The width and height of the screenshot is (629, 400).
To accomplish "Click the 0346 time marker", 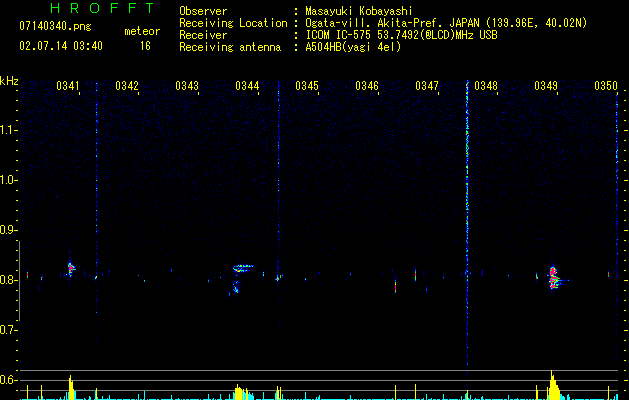I will point(367,86).
